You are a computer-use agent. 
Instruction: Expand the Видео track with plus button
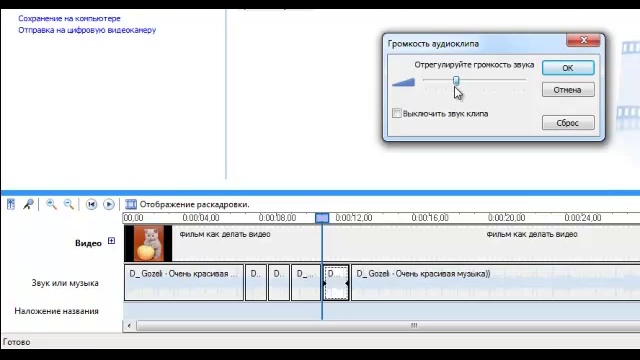[x=111, y=241]
